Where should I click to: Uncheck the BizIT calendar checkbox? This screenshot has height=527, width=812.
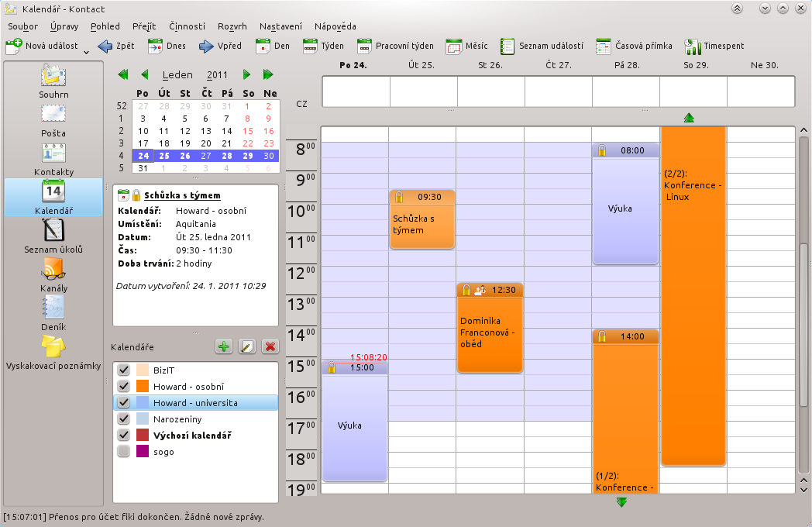tap(122, 370)
